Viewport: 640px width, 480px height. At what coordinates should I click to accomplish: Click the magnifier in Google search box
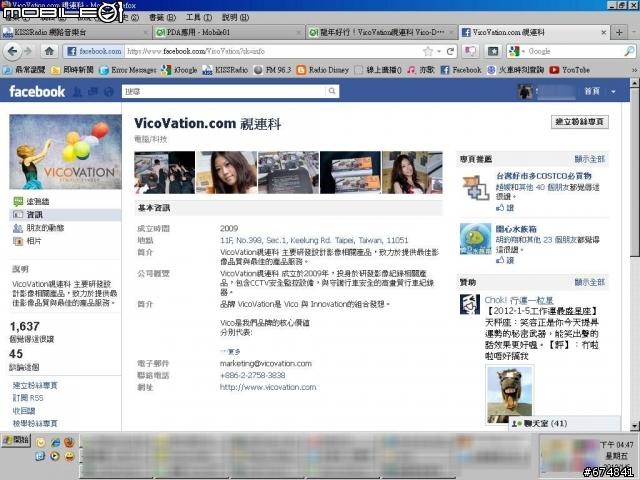pos(629,51)
